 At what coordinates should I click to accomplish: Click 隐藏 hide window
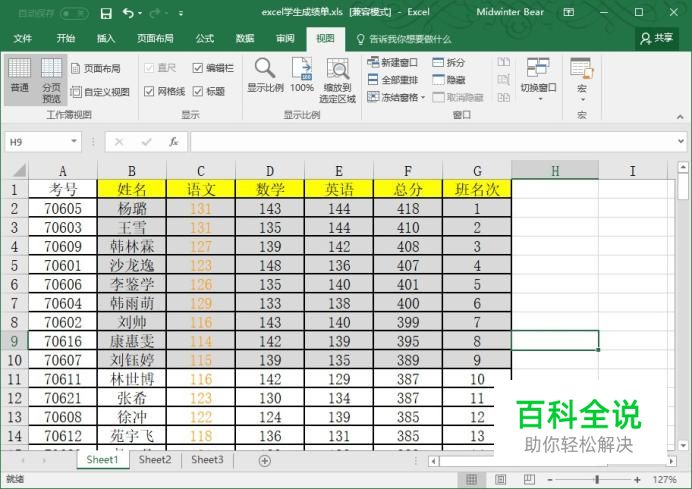point(448,80)
